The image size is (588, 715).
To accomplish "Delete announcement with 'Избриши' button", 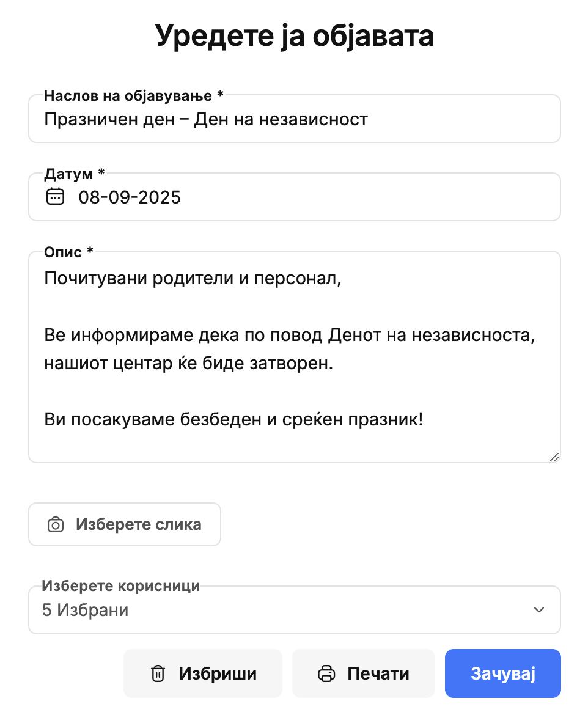I will 203,673.
